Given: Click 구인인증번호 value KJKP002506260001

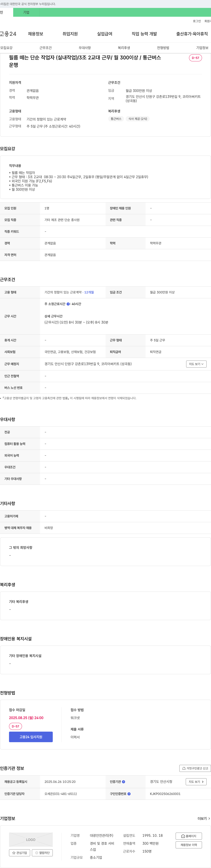Looking at the screenshot, I should click(x=165, y=794).
